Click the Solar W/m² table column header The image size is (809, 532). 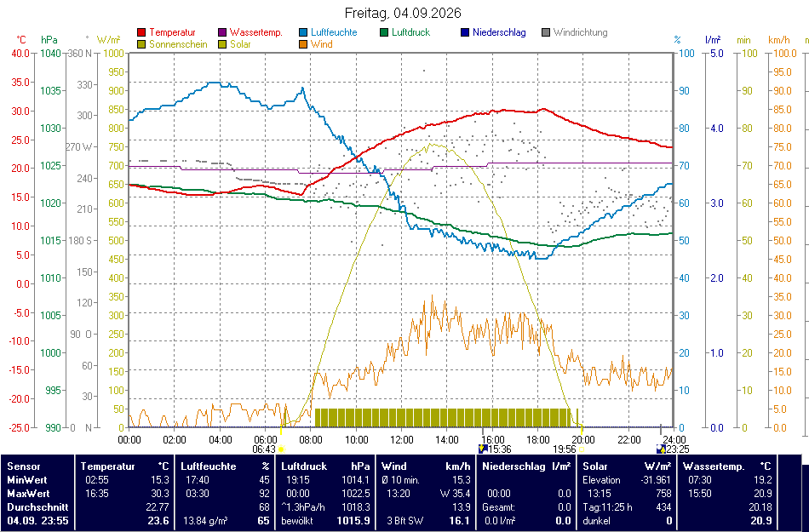pos(627,466)
